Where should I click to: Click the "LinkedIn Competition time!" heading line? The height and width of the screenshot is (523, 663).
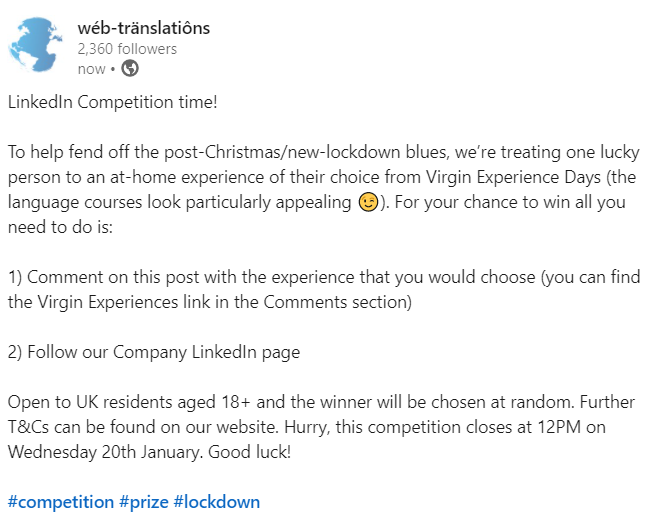point(112,102)
